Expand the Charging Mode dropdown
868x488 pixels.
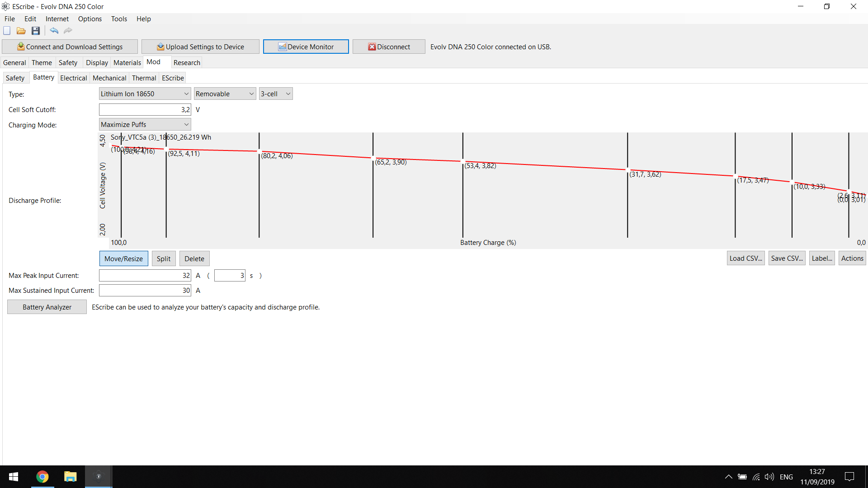tap(145, 124)
